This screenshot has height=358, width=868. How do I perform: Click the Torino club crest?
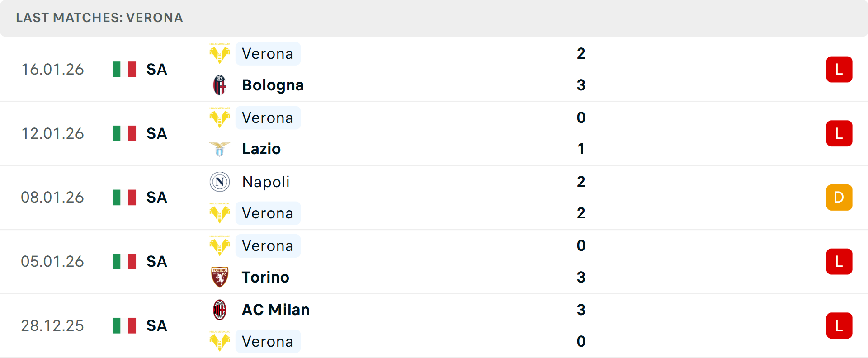click(x=220, y=277)
